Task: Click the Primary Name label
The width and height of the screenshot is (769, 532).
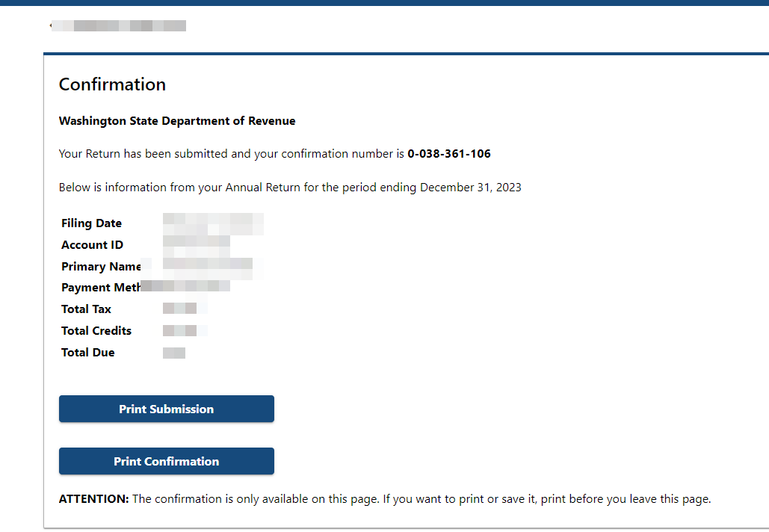Action: pyautogui.click(x=101, y=266)
